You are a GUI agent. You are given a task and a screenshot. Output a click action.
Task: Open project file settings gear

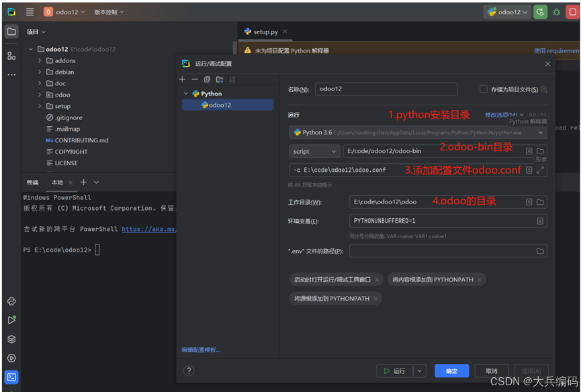click(543, 89)
